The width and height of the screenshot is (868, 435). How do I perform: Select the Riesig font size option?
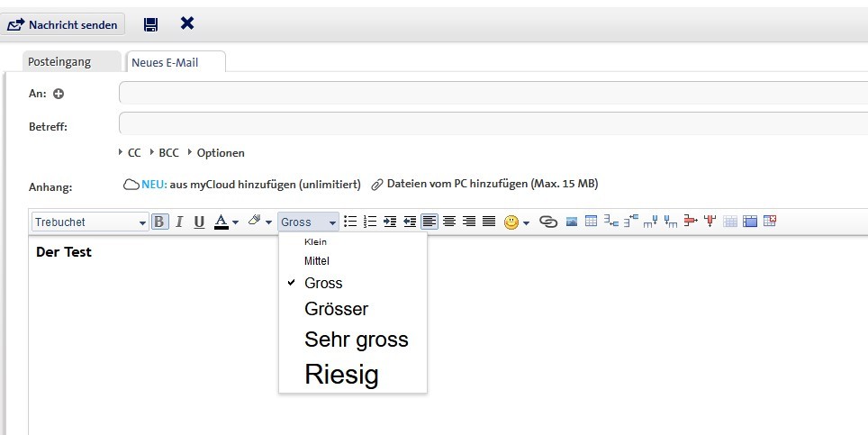point(341,375)
